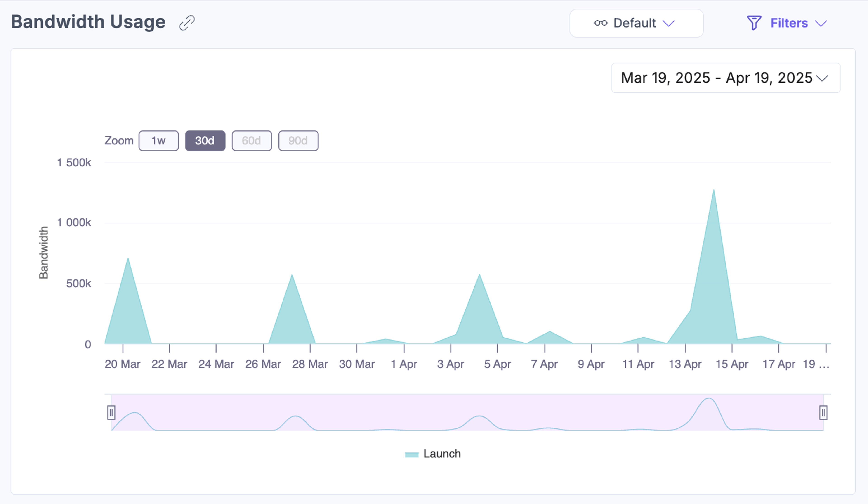
Task: Open the Default view dropdown
Action: 636,23
